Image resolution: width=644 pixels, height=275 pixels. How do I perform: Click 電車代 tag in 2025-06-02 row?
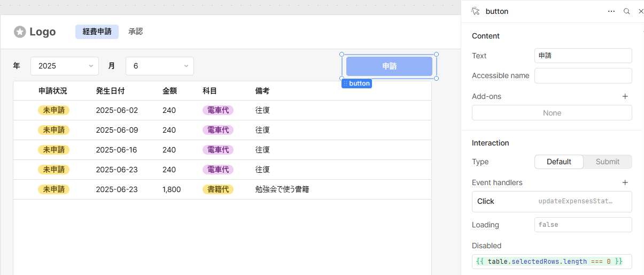click(x=218, y=110)
